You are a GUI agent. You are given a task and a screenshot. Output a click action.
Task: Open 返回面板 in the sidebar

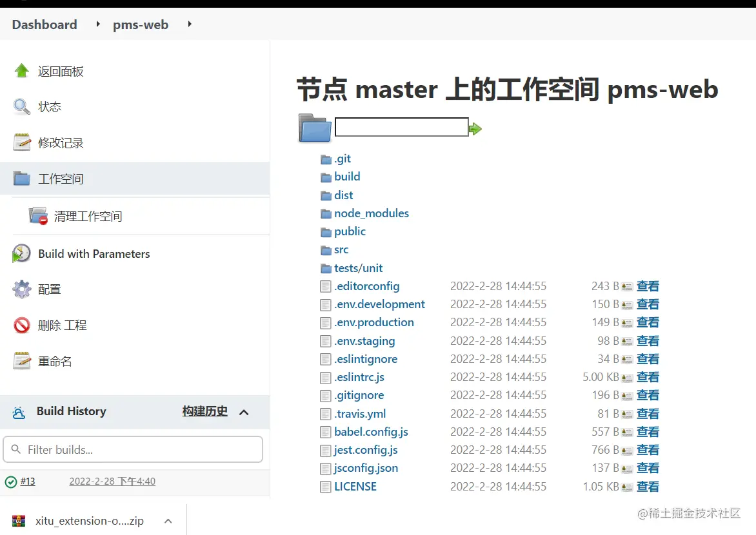pyautogui.click(x=61, y=72)
